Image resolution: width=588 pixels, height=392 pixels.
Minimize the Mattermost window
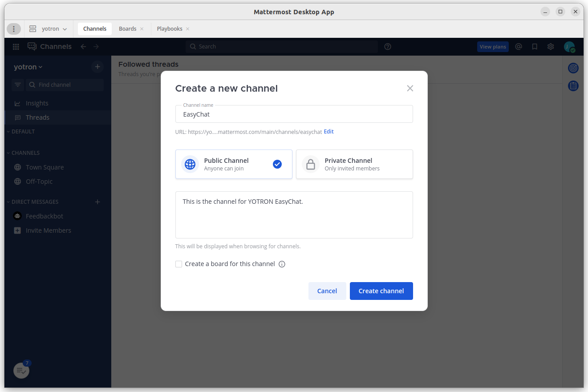pos(545,12)
